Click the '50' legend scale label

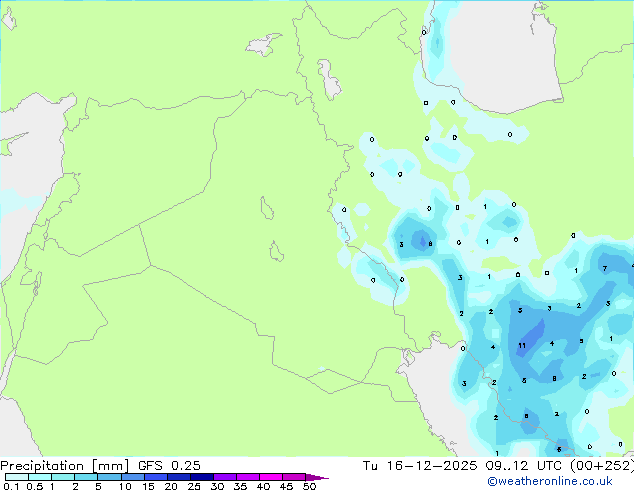coord(309,486)
